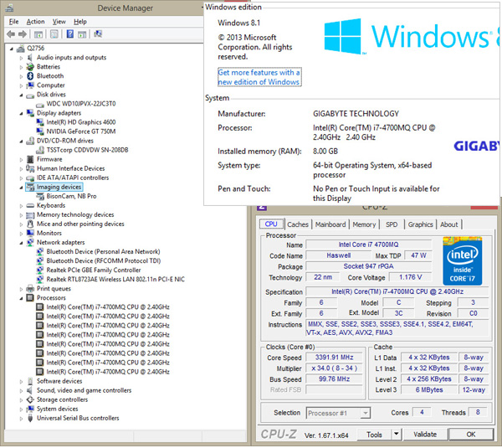Select Bluetooth Device (Personal Area Network)

tap(103, 251)
